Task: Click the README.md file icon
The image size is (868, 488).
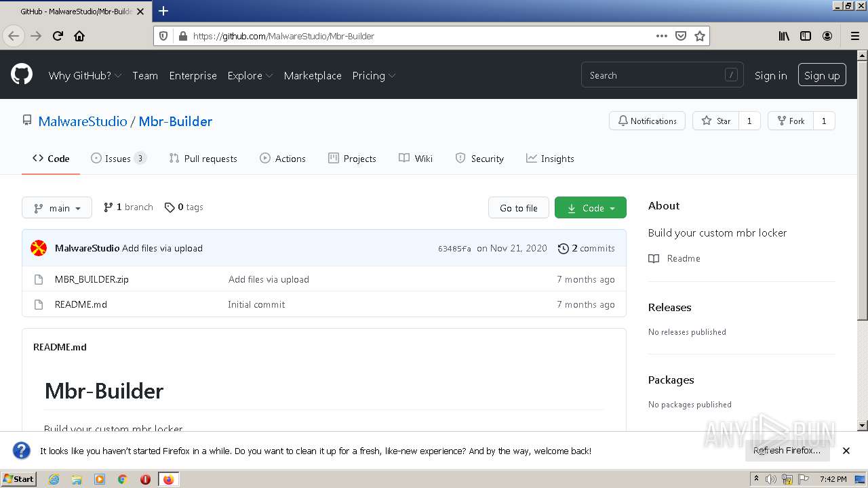Action: pyautogui.click(x=39, y=304)
